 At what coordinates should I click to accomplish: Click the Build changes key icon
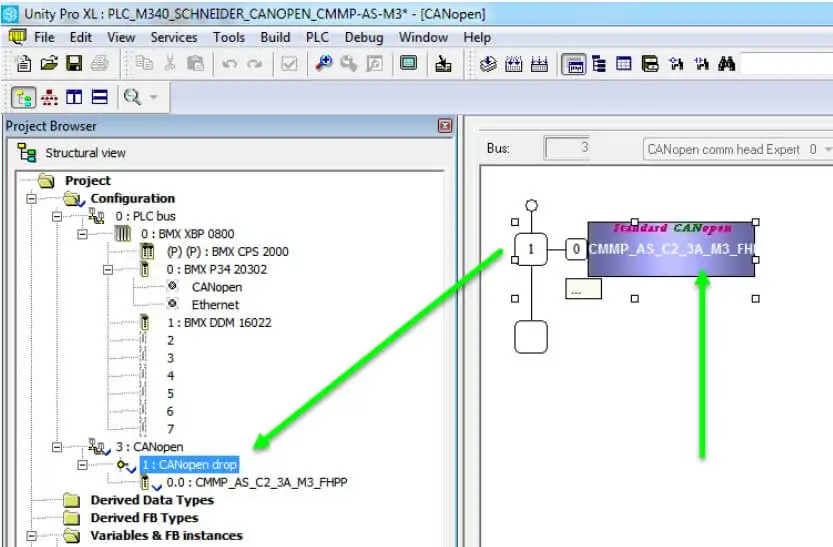pos(348,64)
